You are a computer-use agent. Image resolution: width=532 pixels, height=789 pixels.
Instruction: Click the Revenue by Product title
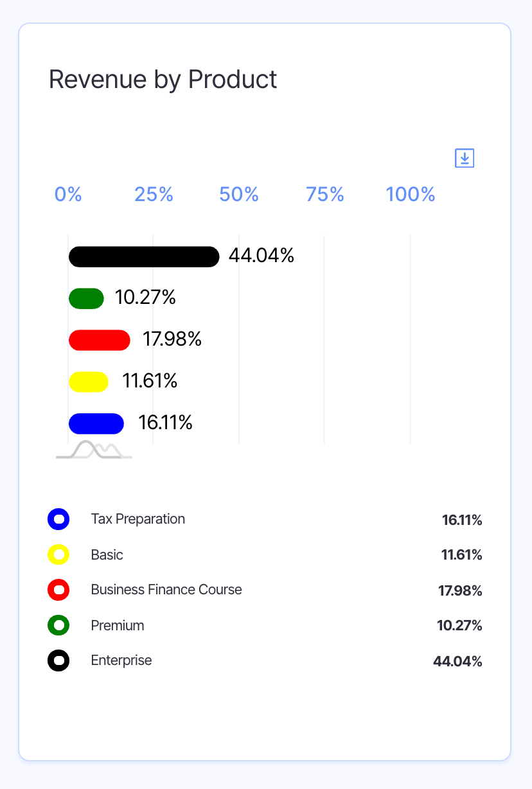tap(163, 78)
